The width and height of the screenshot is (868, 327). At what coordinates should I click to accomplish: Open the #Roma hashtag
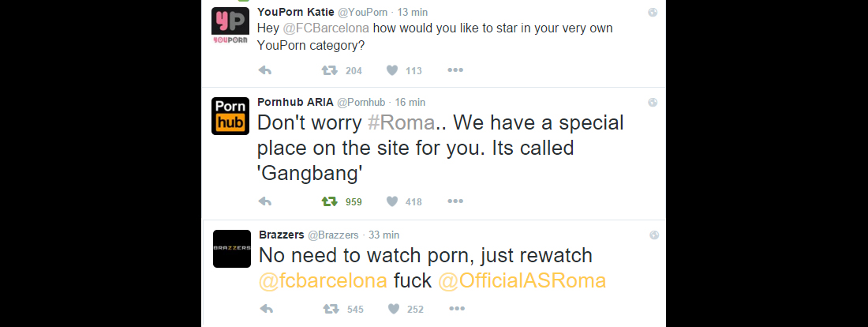[x=402, y=124]
